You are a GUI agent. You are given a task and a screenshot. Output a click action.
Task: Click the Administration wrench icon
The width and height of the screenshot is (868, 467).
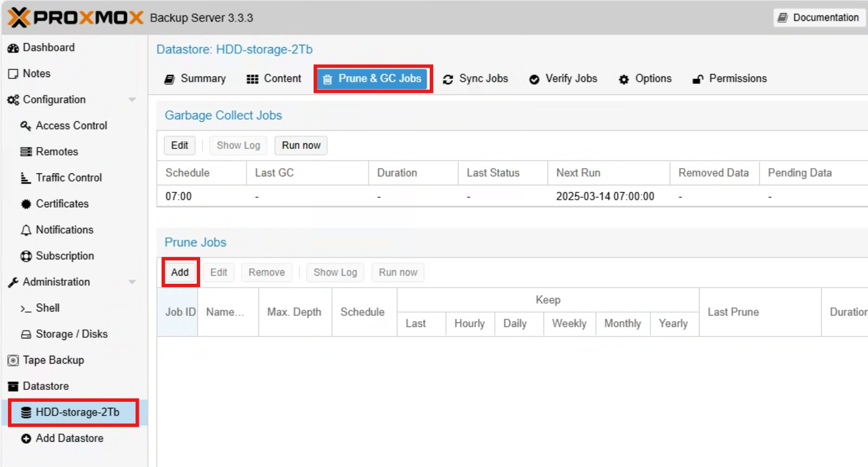pyautogui.click(x=13, y=282)
